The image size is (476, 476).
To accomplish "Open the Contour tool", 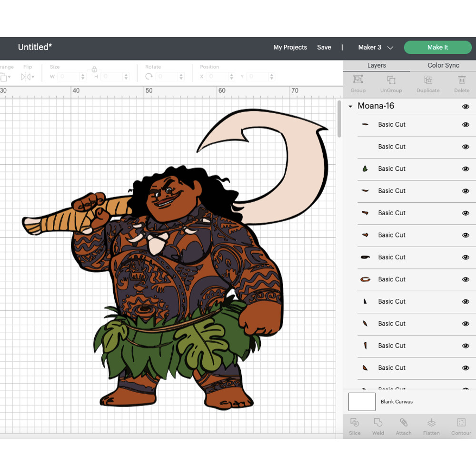I will tap(461, 426).
